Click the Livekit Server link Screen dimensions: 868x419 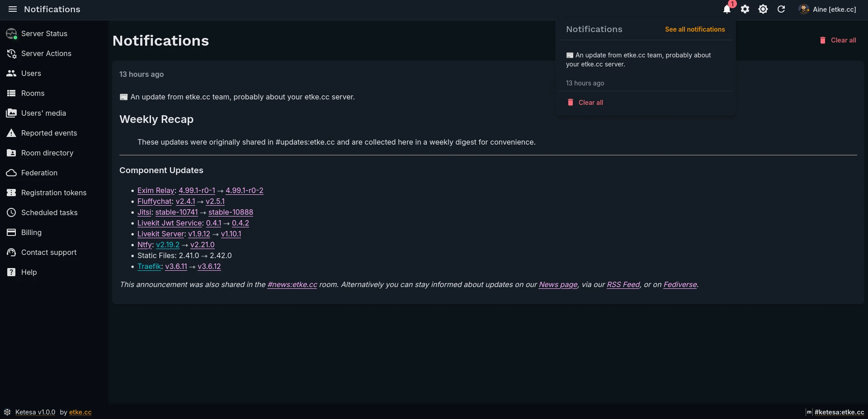(x=161, y=234)
